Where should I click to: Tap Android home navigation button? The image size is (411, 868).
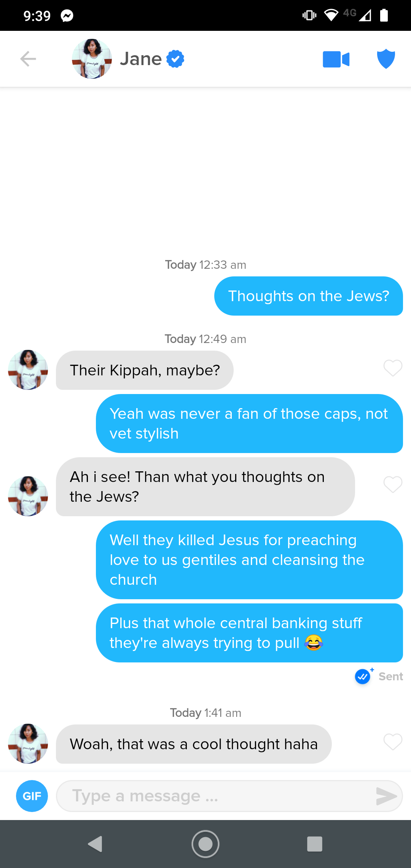(205, 844)
